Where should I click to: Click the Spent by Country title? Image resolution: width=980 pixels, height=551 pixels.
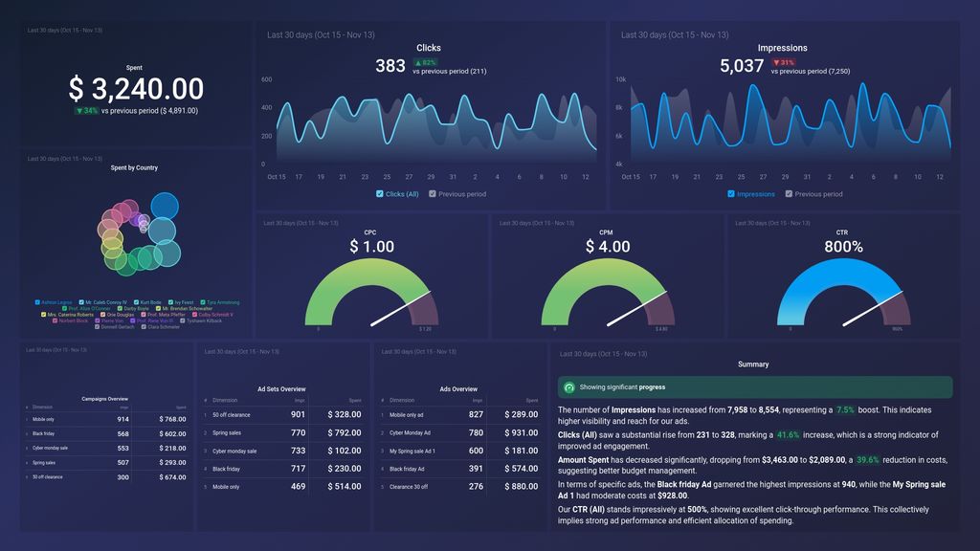tap(134, 167)
